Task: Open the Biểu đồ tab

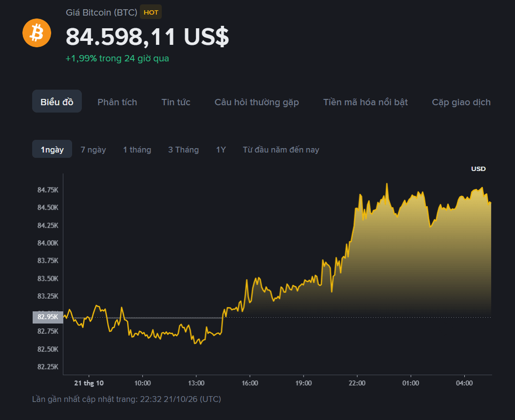Action: click(x=57, y=101)
